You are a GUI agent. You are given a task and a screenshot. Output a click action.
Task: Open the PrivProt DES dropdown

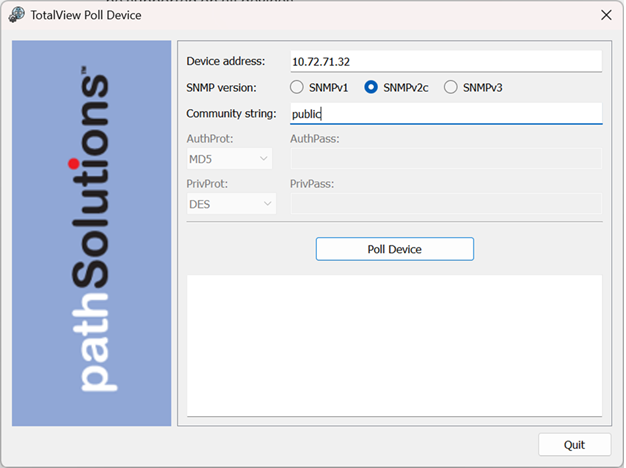tap(231, 204)
